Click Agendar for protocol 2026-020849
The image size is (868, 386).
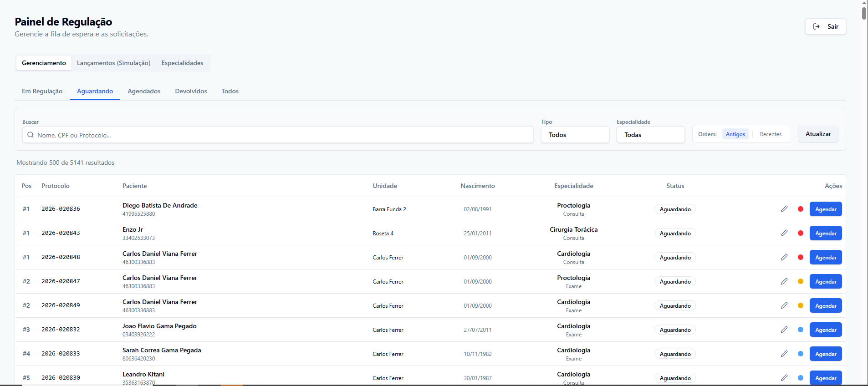click(x=825, y=306)
